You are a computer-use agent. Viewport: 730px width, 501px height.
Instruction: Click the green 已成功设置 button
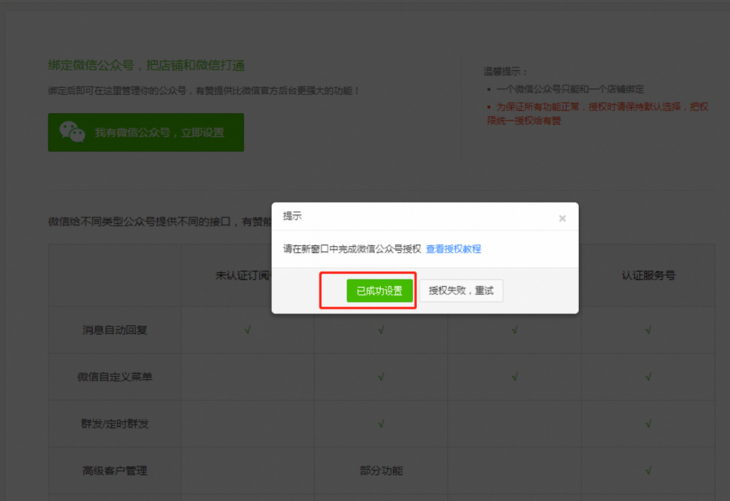tap(379, 291)
